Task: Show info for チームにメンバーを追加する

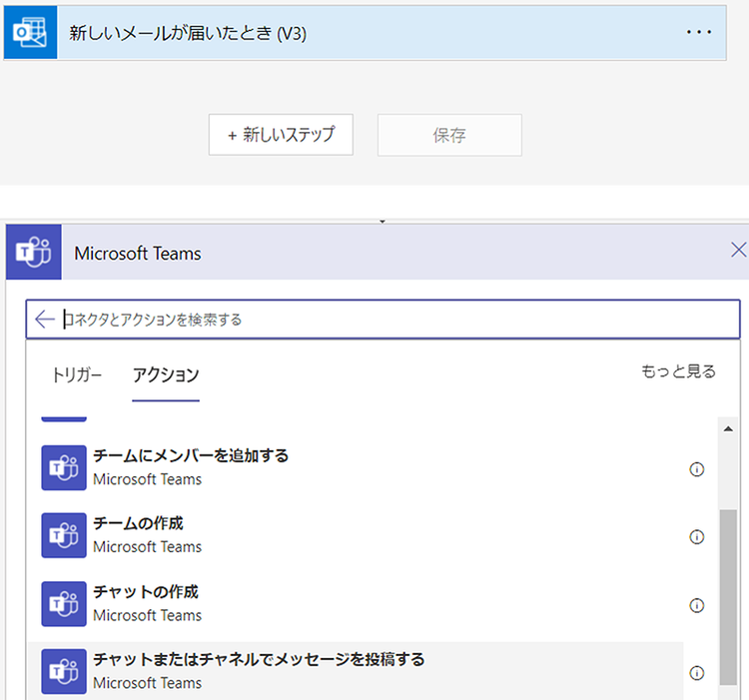Action: click(x=697, y=469)
